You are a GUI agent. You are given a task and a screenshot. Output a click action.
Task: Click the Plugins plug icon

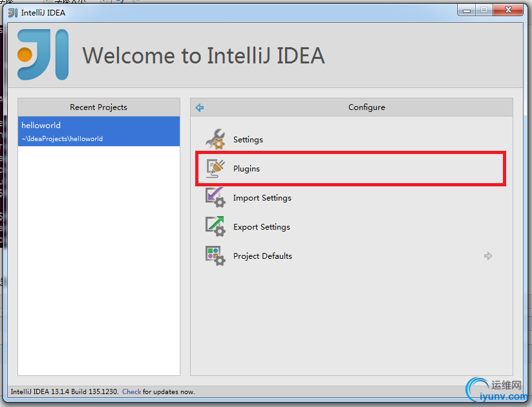[x=215, y=168]
